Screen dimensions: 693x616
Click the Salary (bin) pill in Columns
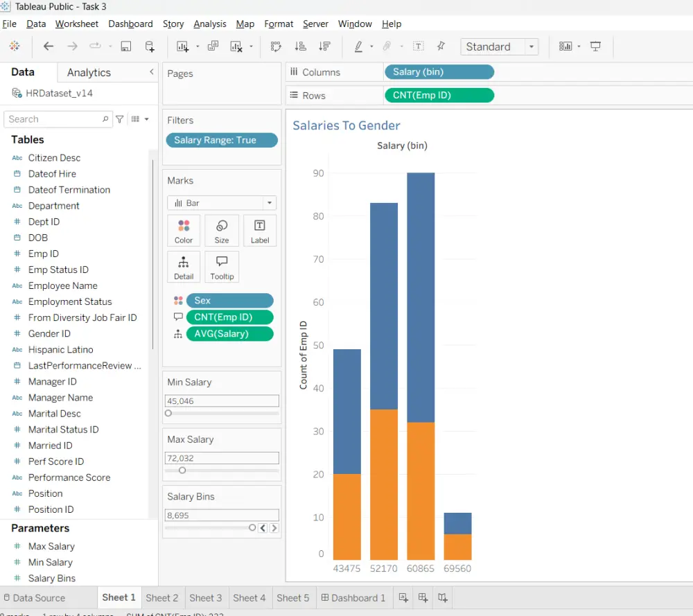point(439,72)
